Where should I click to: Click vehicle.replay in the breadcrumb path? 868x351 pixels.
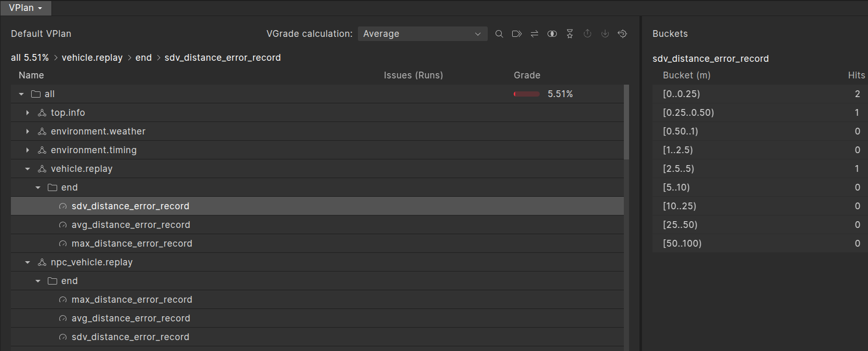click(92, 58)
